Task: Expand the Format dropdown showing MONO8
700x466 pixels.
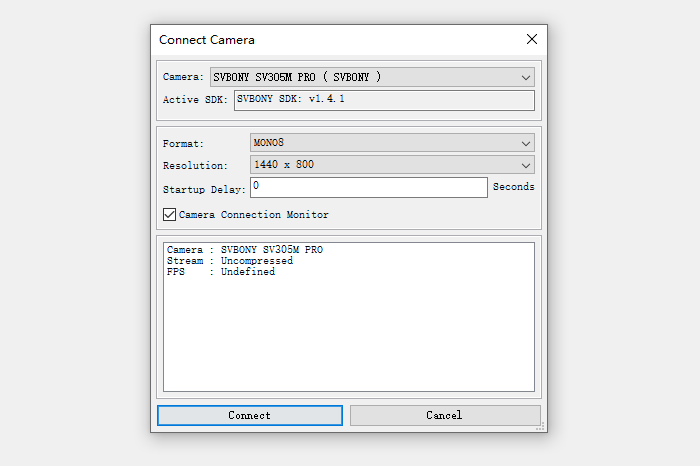Action: [391, 143]
